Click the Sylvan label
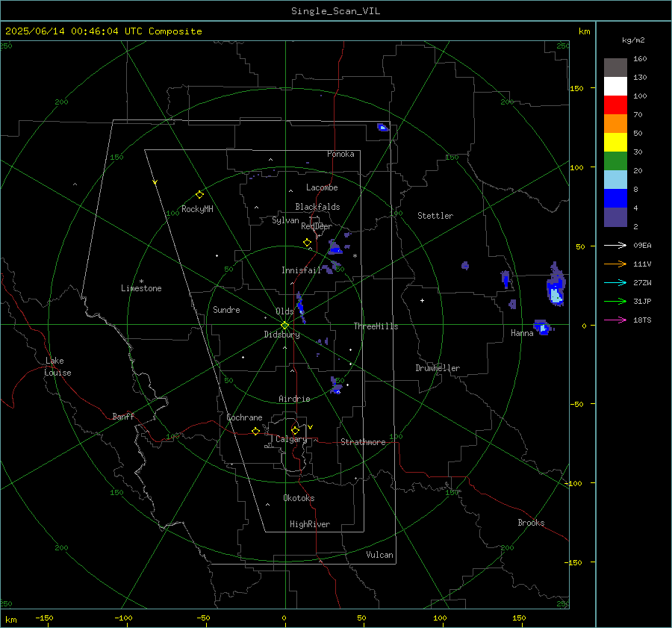The height and width of the screenshot is (628, 672). click(285, 220)
